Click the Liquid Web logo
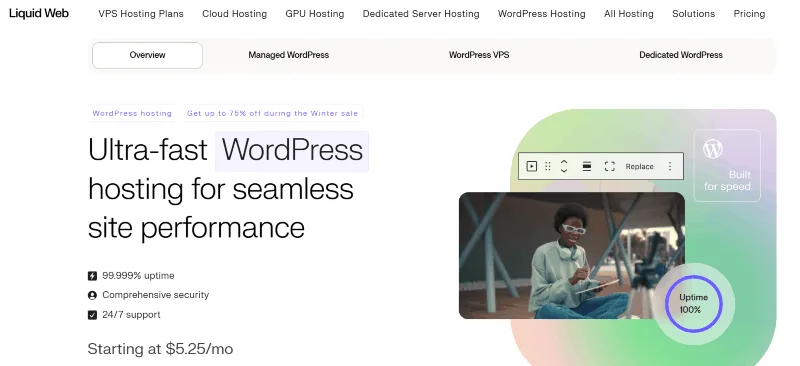This screenshot has height=366, width=800. click(x=39, y=13)
